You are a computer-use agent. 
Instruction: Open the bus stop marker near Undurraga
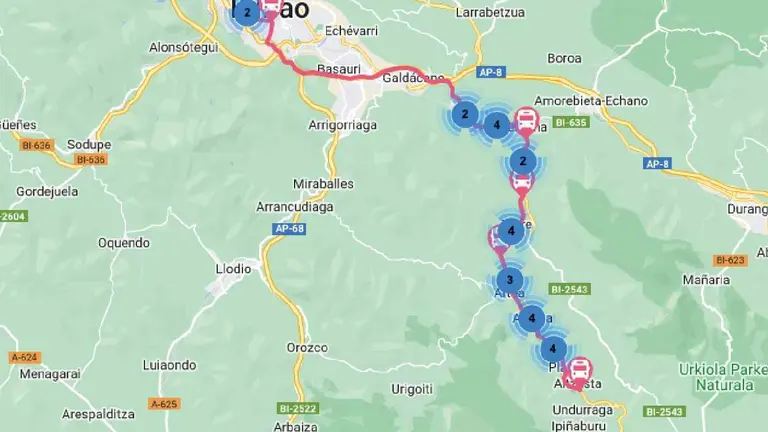579,373
